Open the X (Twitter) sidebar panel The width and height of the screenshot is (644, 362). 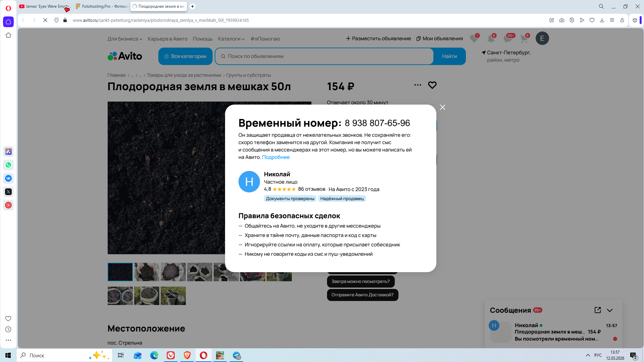[8, 192]
